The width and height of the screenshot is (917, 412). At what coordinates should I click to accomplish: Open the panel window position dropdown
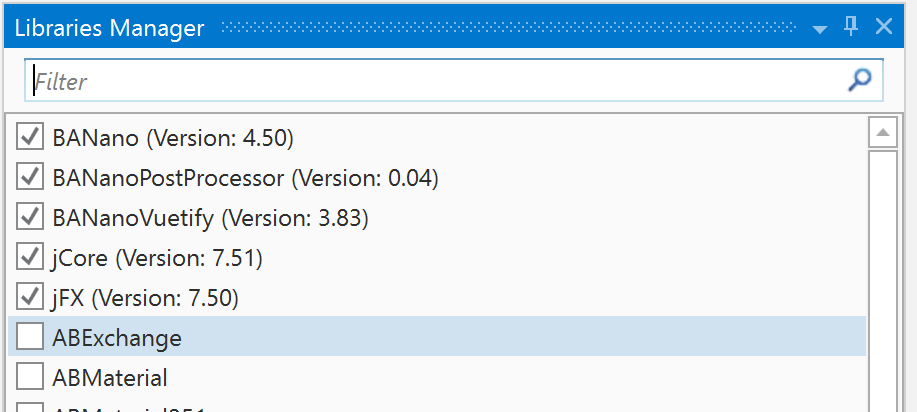tap(820, 29)
